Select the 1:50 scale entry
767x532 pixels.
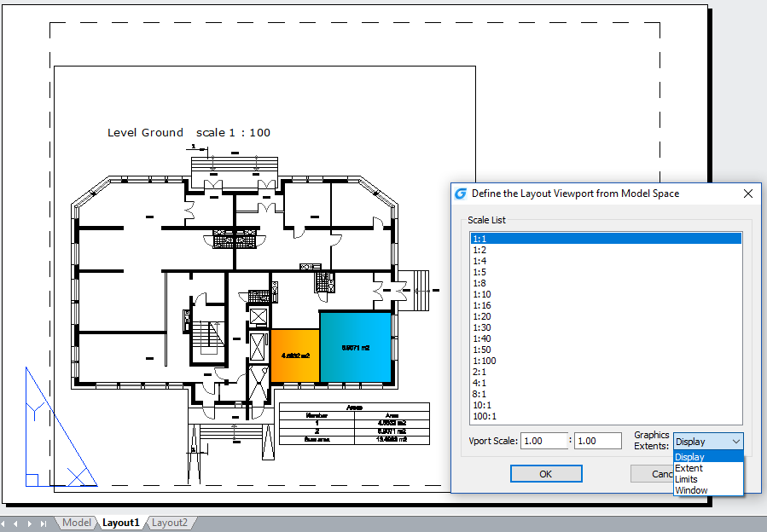(x=606, y=350)
